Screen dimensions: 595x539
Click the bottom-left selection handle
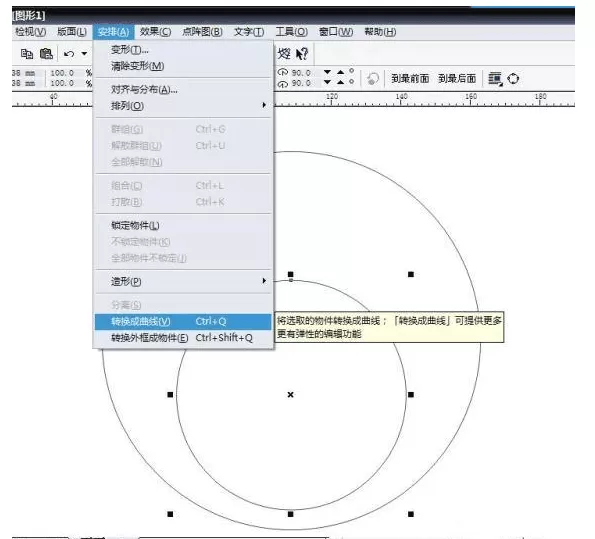[x=170, y=514]
